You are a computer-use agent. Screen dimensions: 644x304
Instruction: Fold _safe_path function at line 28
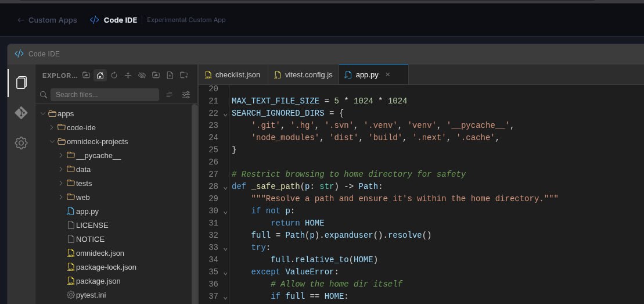point(225,188)
